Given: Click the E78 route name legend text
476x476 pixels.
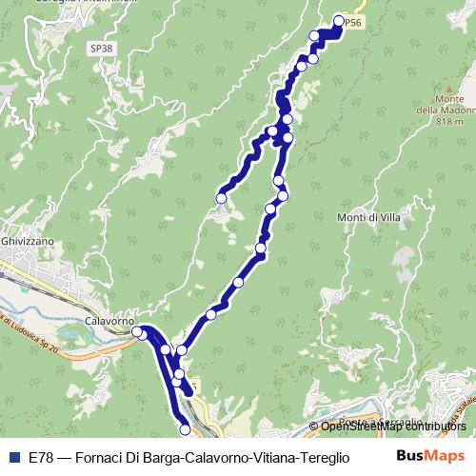Looking at the screenshot, I should click(189, 458).
